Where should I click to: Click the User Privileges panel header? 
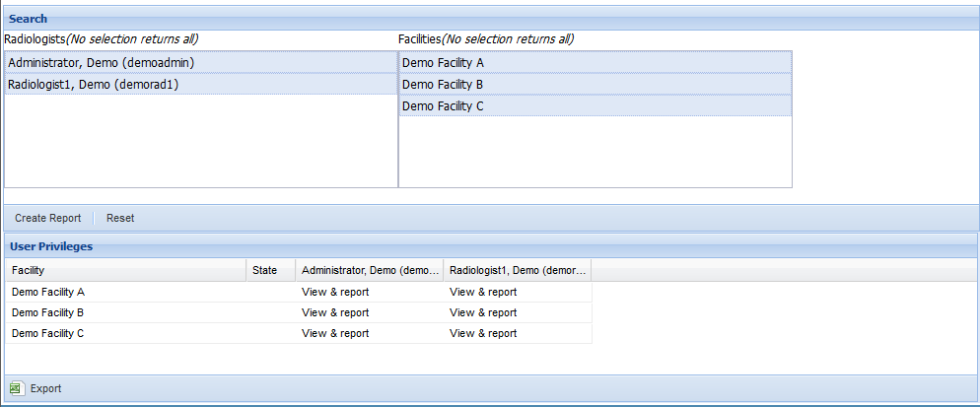(491, 246)
